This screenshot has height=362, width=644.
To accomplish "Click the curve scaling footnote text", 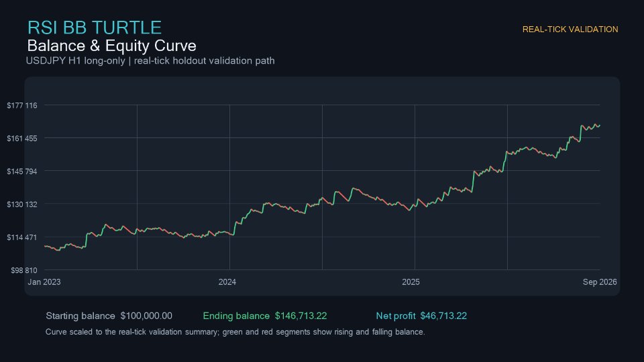I will (x=235, y=332).
